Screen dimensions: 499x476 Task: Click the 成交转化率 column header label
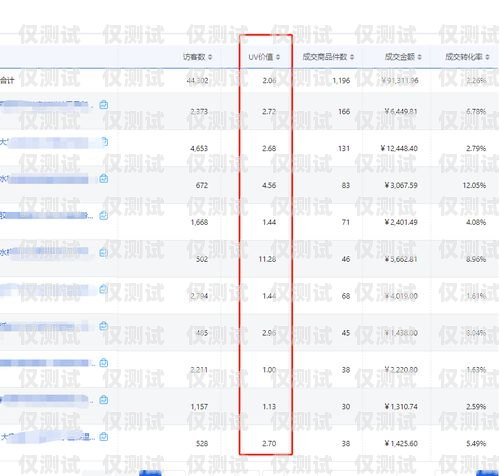[464, 57]
